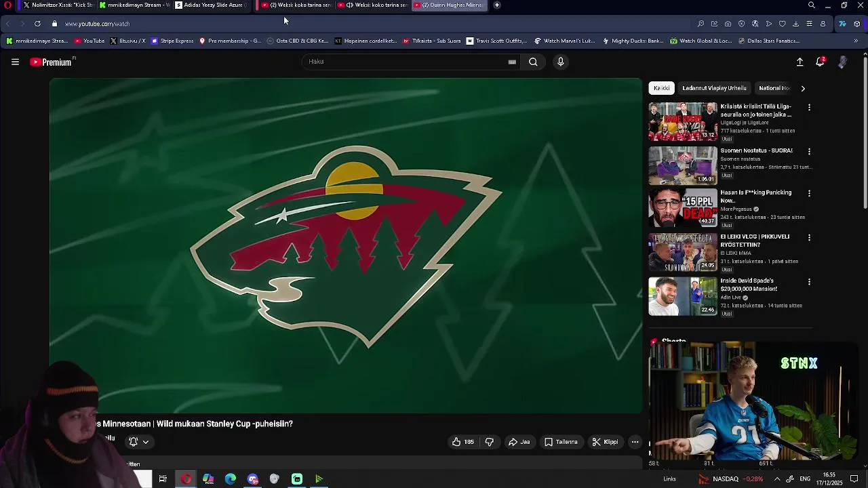Open the Stripe Express bookmark
The height and width of the screenshot is (488, 868).
172,41
